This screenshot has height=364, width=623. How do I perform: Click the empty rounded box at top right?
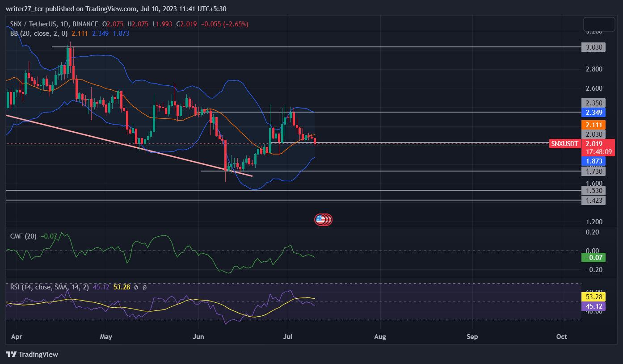click(x=599, y=24)
